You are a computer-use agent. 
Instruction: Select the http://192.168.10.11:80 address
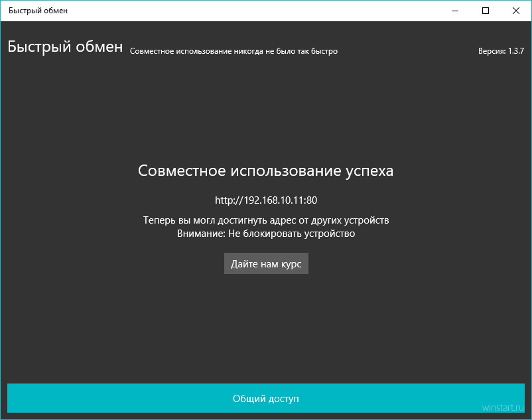pyautogui.click(x=266, y=200)
